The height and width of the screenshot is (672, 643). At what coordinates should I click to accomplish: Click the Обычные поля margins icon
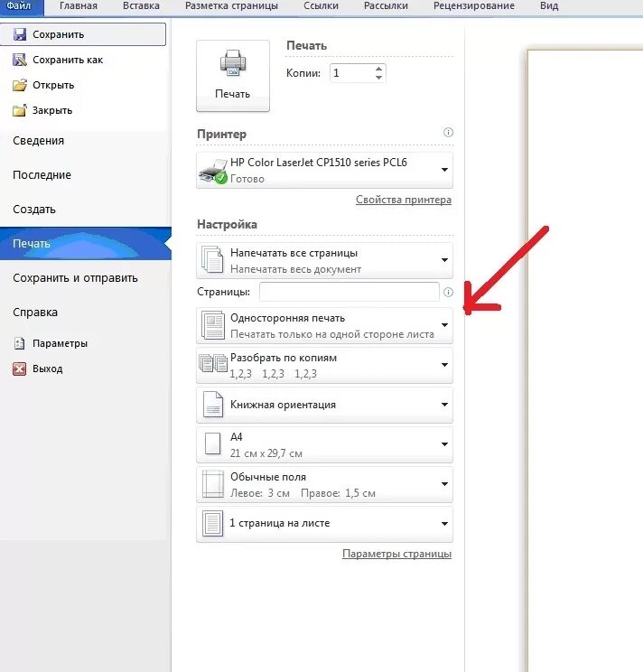(x=213, y=484)
